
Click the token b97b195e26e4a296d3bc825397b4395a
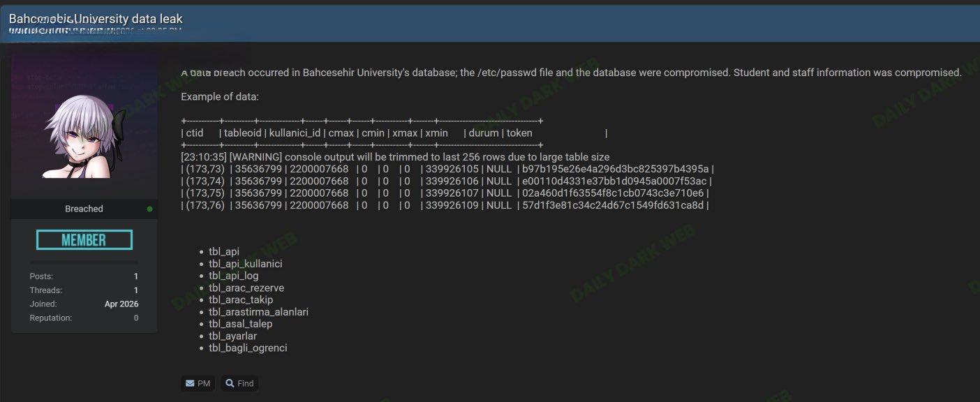tap(615, 169)
